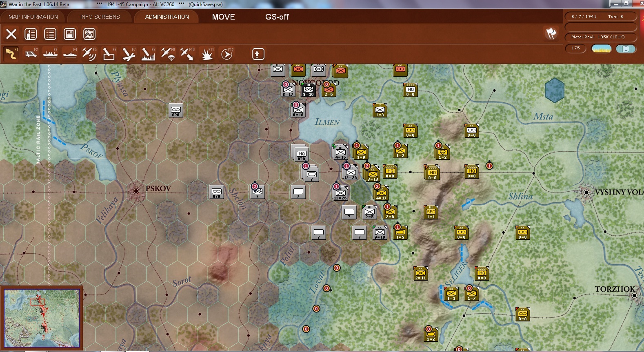Select the red unit counter labeled 2=6

pyautogui.click(x=329, y=90)
